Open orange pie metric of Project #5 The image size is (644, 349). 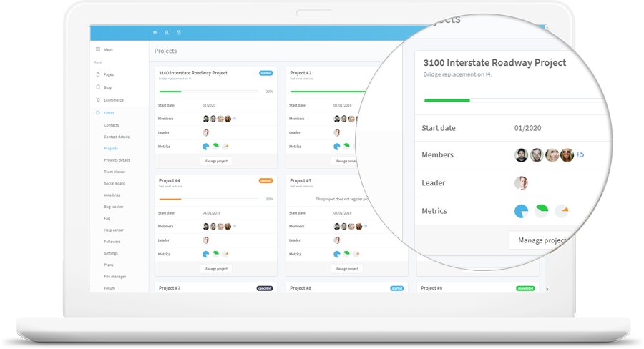[356, 254]
